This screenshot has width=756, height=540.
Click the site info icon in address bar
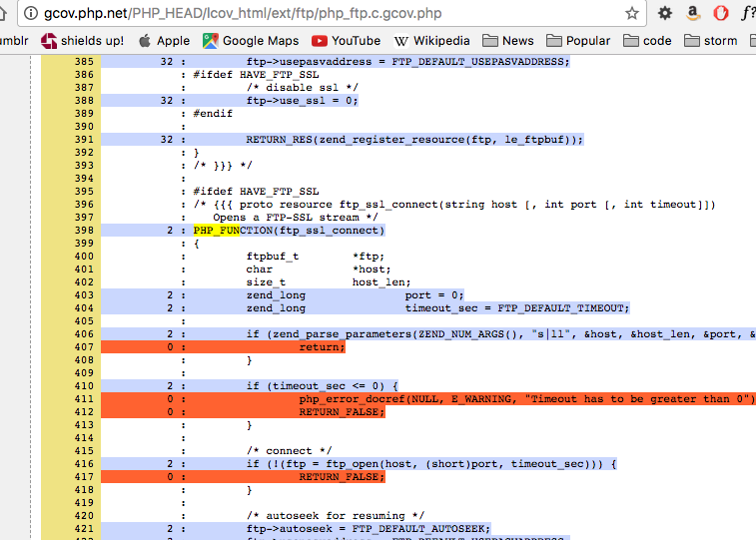31,13
